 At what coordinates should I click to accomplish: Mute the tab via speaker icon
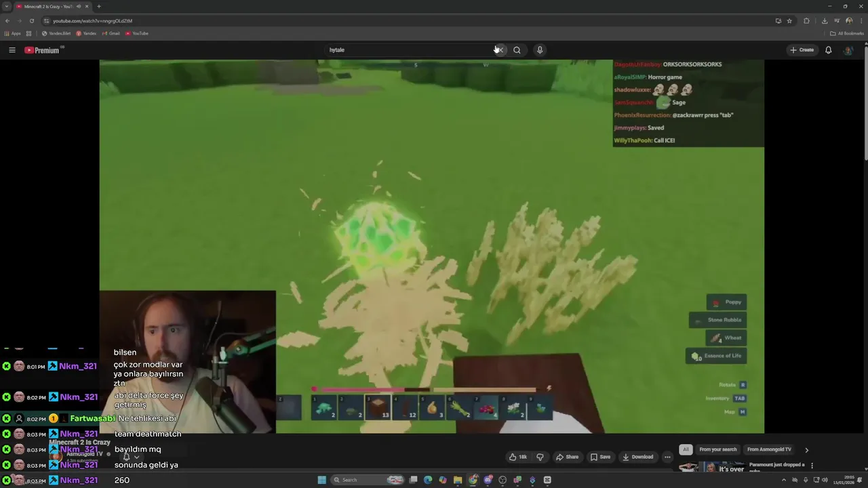tap(79, 6)
